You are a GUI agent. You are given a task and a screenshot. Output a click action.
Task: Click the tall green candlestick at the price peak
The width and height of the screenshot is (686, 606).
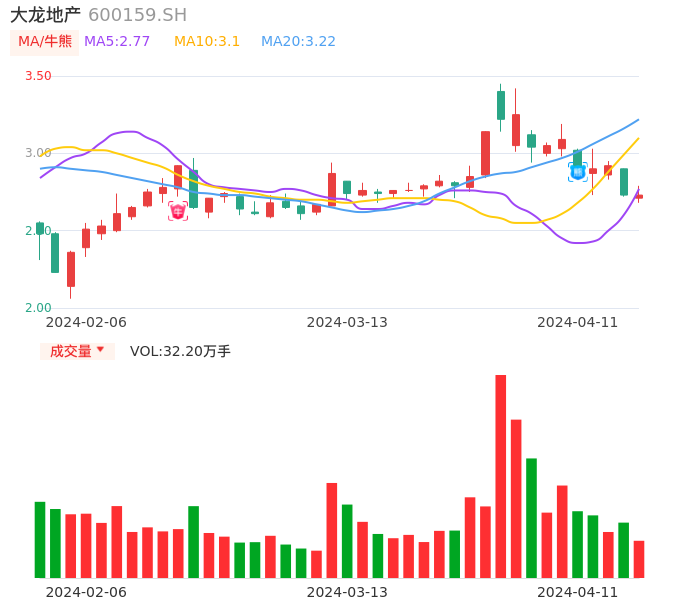501,105
